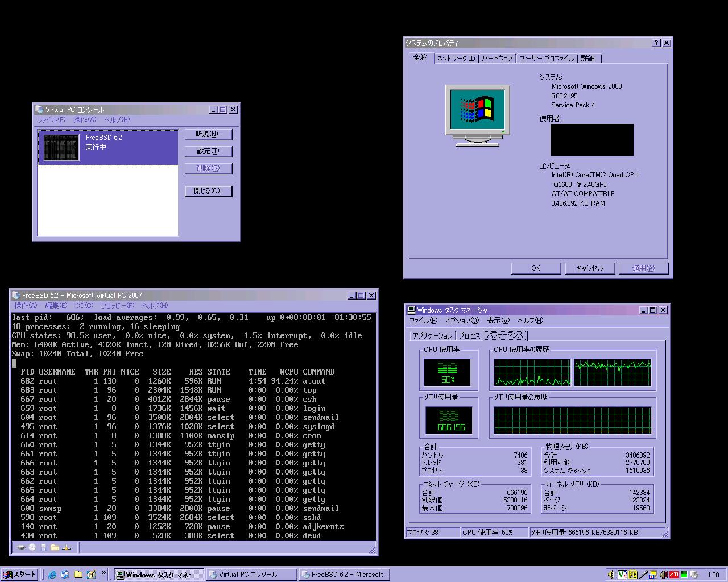Screen dimensions: 728x582
Task: Click the fourth quick launch icon with the checkmark
Action: [x=91, y=575]
